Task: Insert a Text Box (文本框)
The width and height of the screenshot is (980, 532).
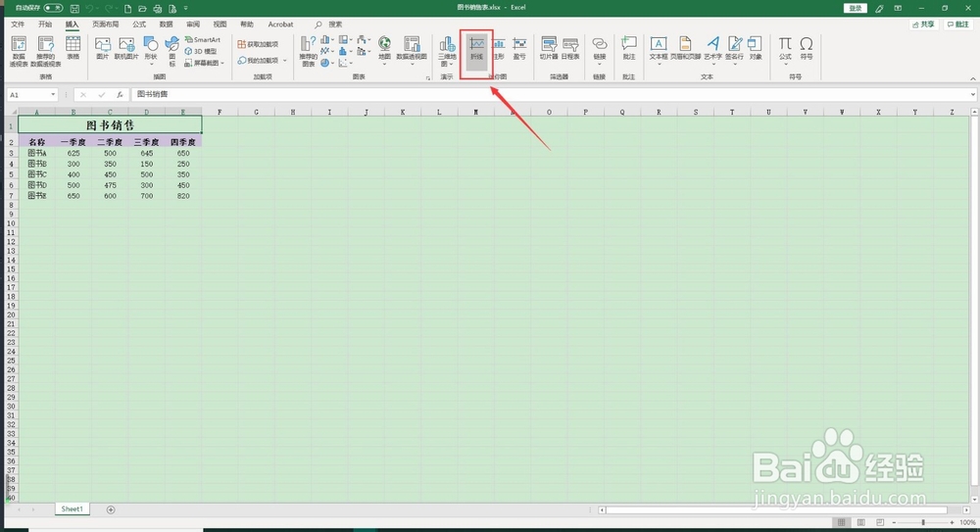Action: click(659, 50)
